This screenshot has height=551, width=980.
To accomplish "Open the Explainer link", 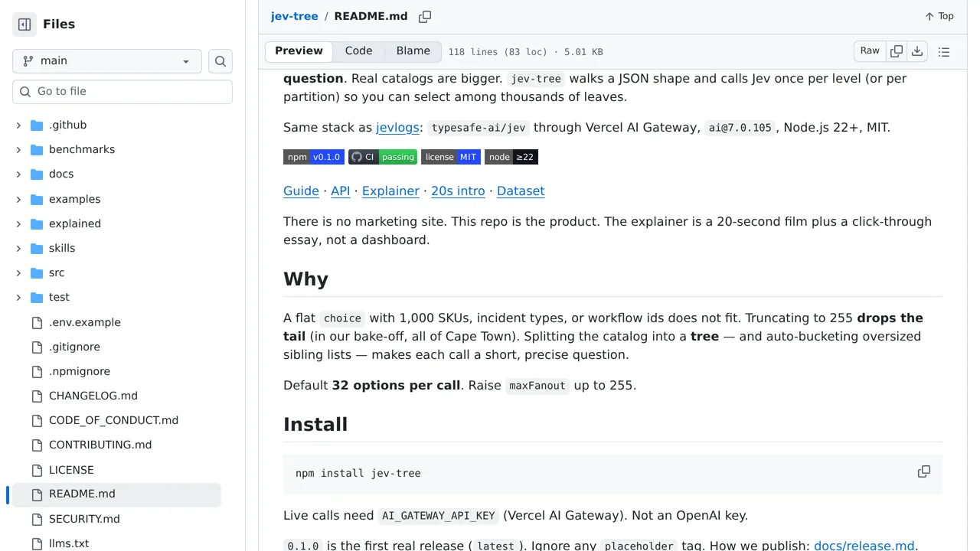I will (x=390, y=191).
